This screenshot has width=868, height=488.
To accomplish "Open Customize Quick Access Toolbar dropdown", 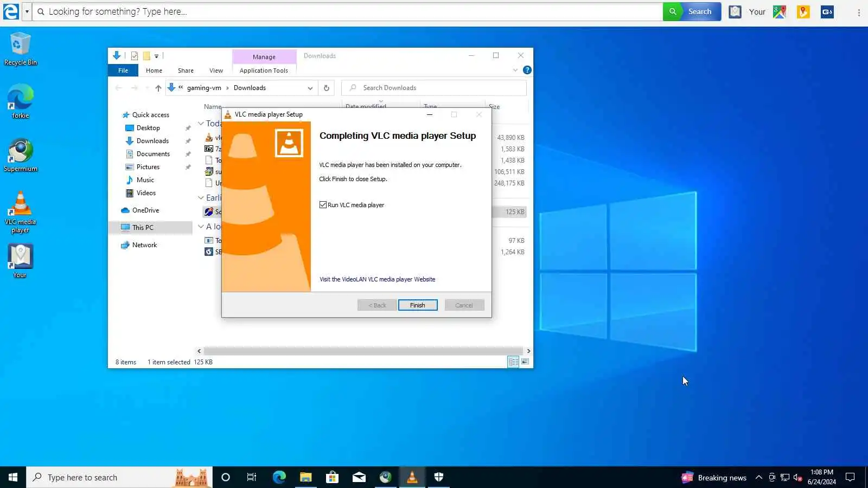I will click(x=156, y=56).
